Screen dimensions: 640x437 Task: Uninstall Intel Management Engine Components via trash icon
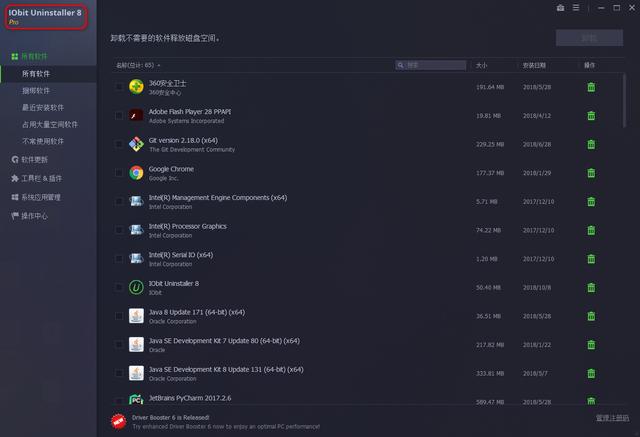pos(591,202)
